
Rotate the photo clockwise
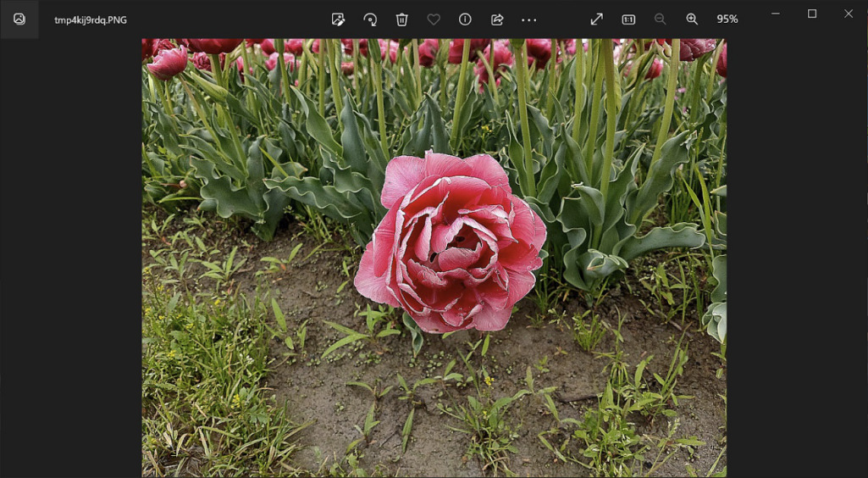coord(370,19)
